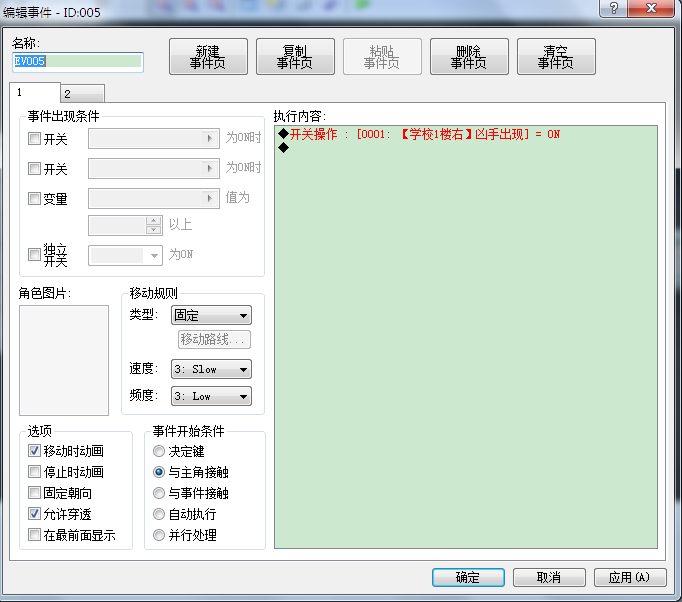Confirm with the 确定 button

click(x=468, y=577)
